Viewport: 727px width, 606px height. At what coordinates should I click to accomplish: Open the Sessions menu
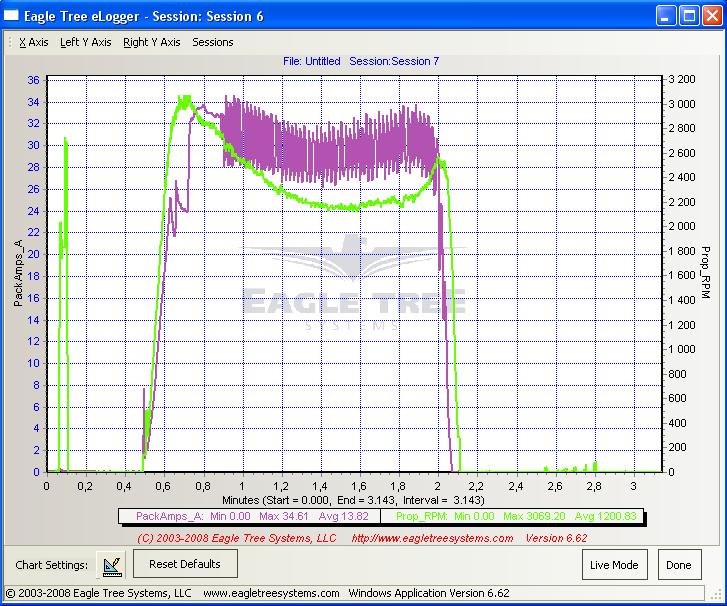pyautogui.click(x=213, y=42)
